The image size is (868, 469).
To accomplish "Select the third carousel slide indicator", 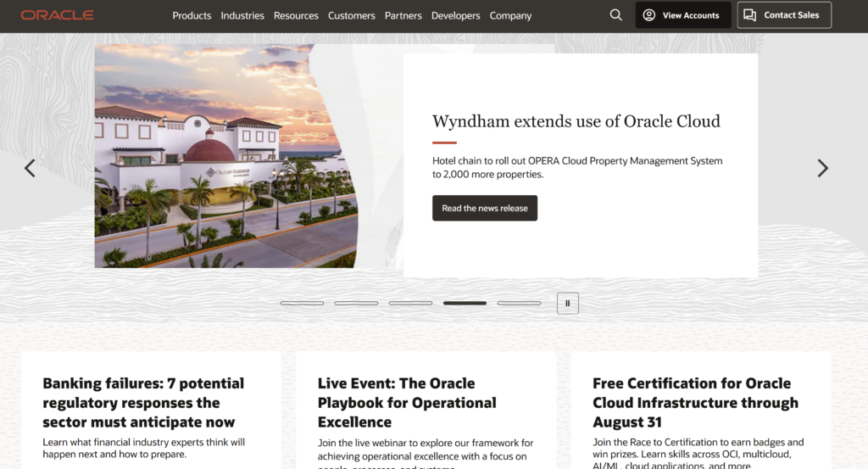I will pos(410,303).
